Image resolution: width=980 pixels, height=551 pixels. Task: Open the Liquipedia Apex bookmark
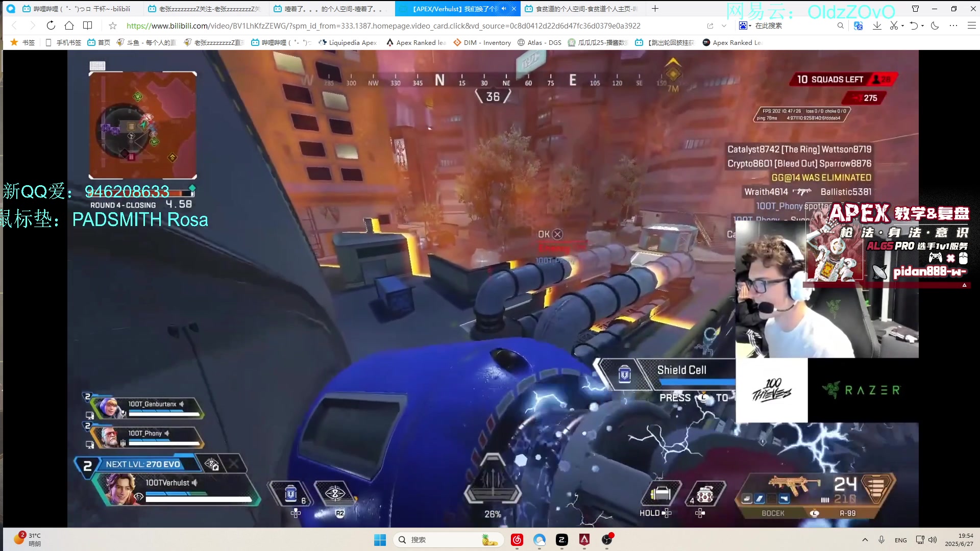(x=347, y=42)
